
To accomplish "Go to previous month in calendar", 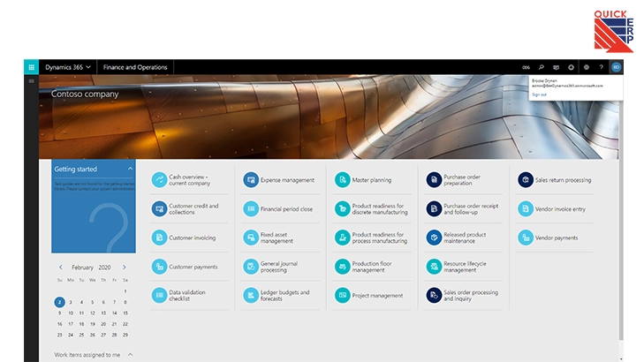I will [x=61, y=268].
